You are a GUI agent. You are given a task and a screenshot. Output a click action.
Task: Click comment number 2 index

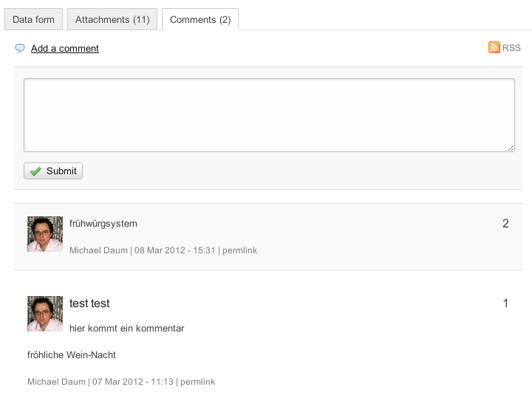[x=505, y=224]
